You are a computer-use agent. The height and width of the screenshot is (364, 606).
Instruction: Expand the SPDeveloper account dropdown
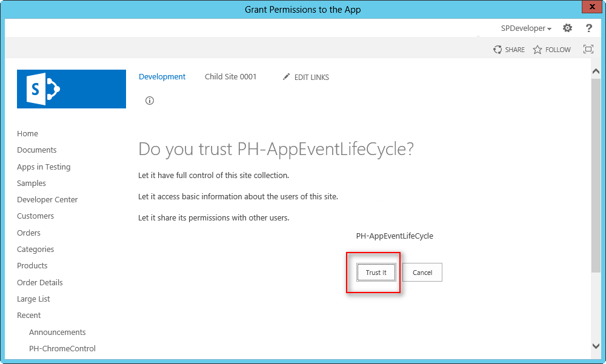[526, 28]
